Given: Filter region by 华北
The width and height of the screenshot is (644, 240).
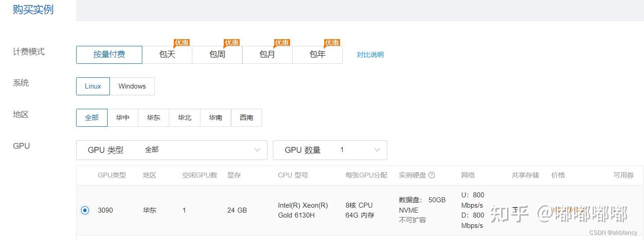Looking at the screenshot, I should [x=185, y=118].
